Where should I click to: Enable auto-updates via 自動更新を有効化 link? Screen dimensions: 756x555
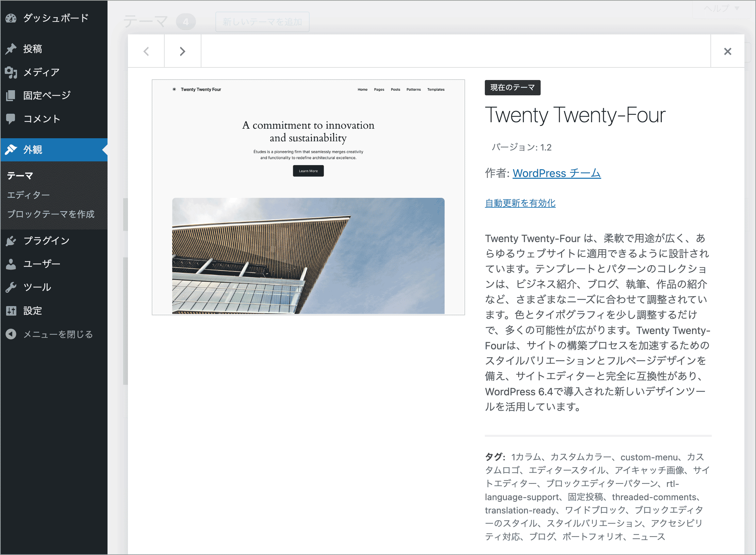point(520,203)
